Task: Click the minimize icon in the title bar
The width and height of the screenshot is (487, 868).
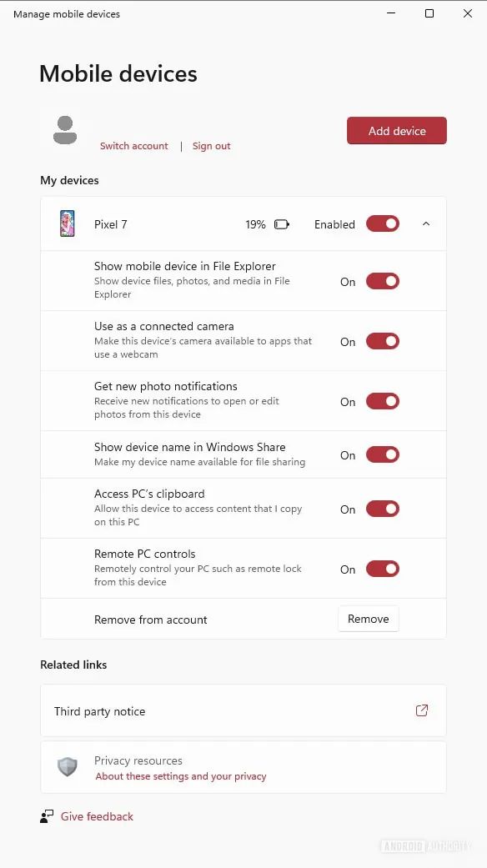Action: tap(389, 13)
